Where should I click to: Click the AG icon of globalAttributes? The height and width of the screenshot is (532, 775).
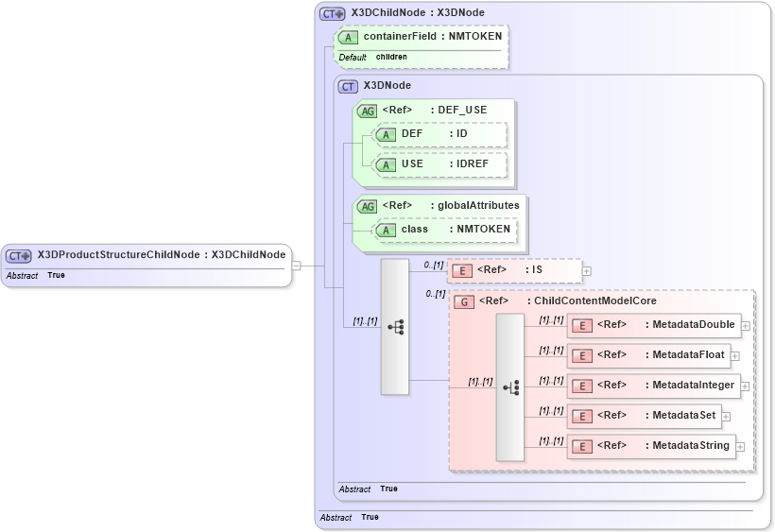(368, 207)
